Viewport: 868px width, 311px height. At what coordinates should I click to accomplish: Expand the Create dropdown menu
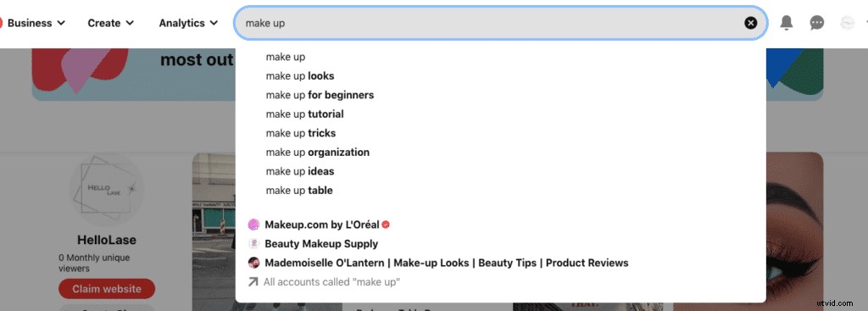point(111,23)
